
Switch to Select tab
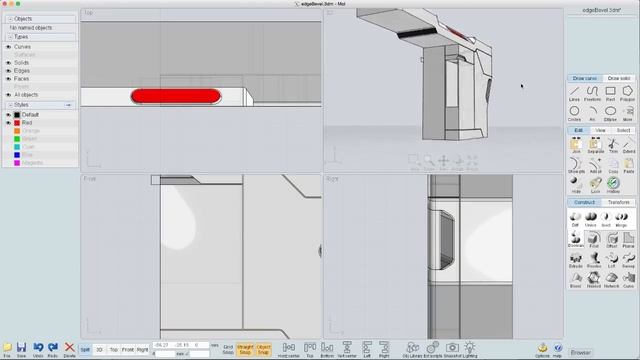click(623, 130)
